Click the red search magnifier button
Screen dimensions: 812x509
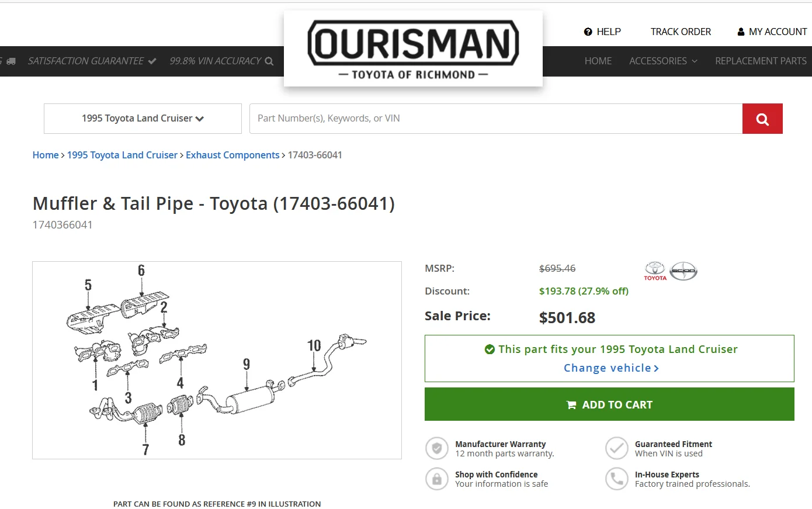click(x=762, y=119)
